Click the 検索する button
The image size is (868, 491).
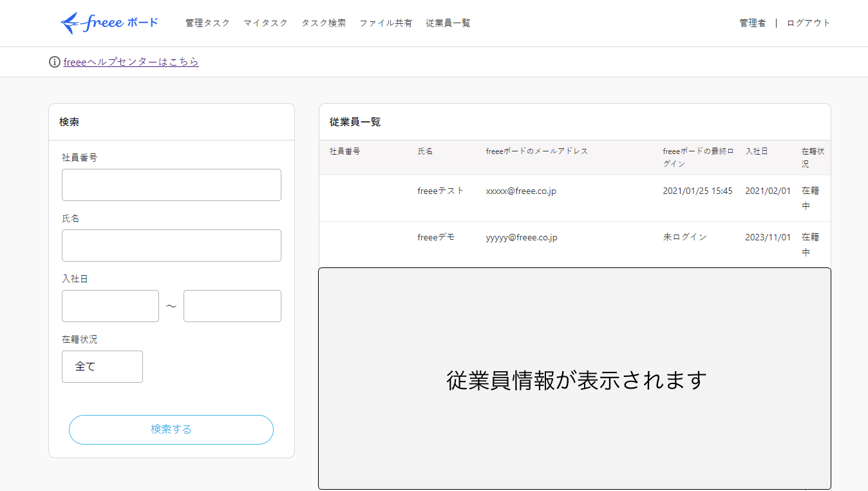point(171,430)
